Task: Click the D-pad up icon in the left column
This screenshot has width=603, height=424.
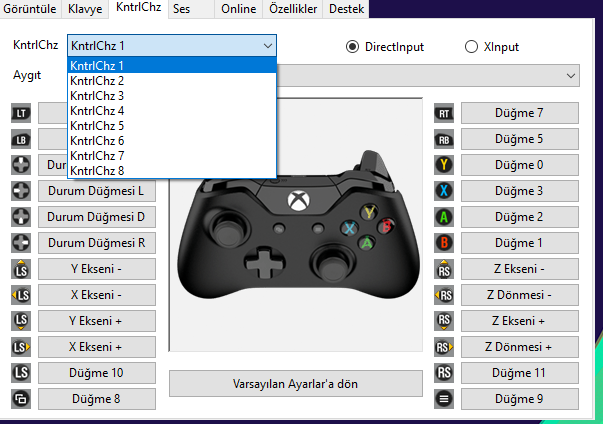Action: click(21, 165)
